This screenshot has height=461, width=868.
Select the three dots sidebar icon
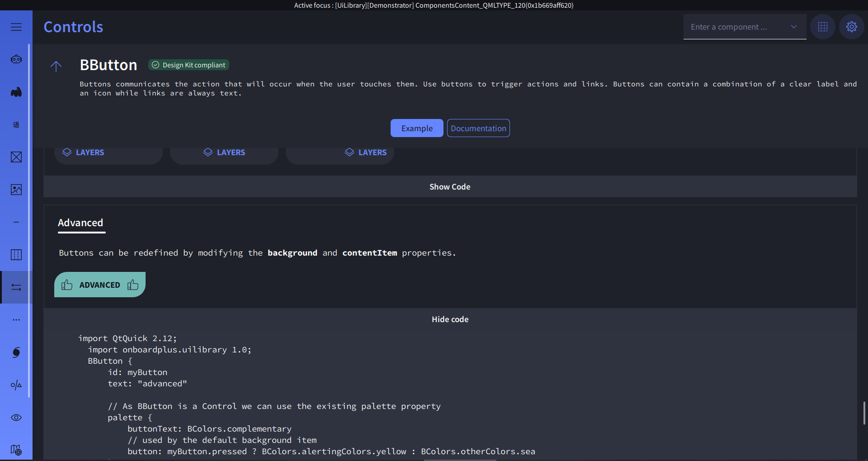point(16,320)
